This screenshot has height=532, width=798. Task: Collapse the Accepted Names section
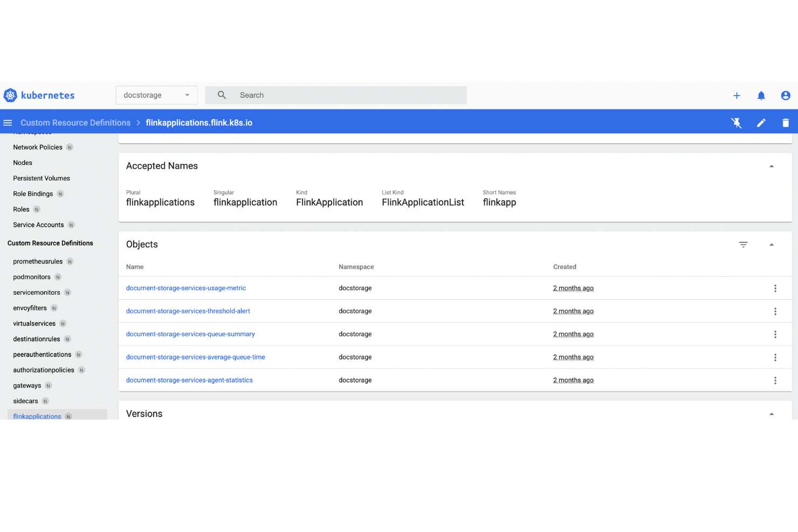pyautogui.click(x=772, y=166)
